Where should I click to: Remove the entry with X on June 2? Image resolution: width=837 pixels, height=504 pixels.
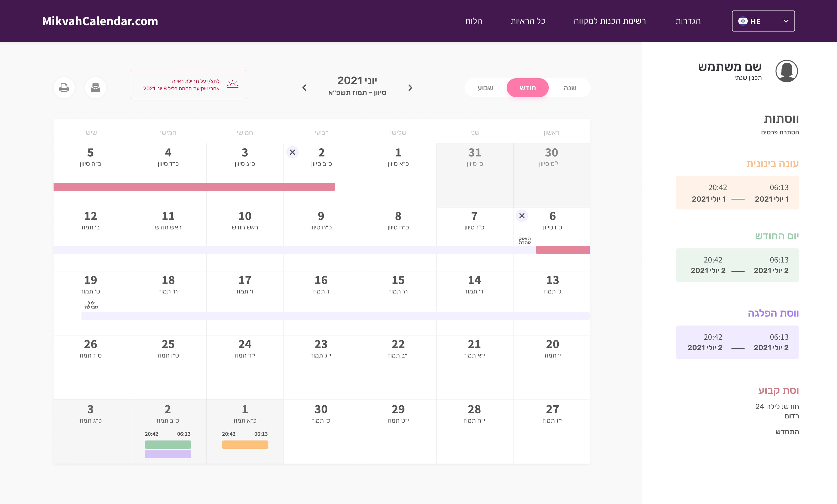coord(292,152)
